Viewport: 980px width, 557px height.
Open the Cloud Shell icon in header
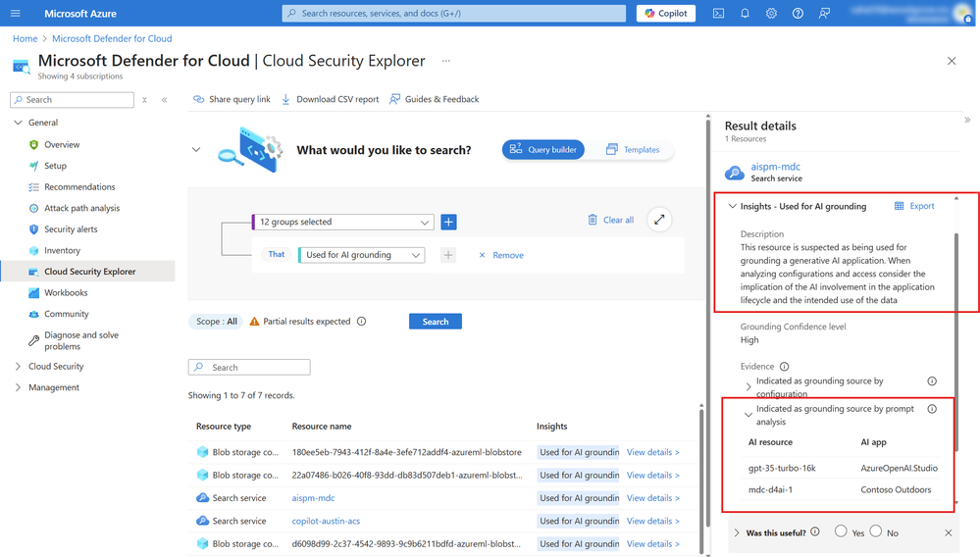(718, 13)
